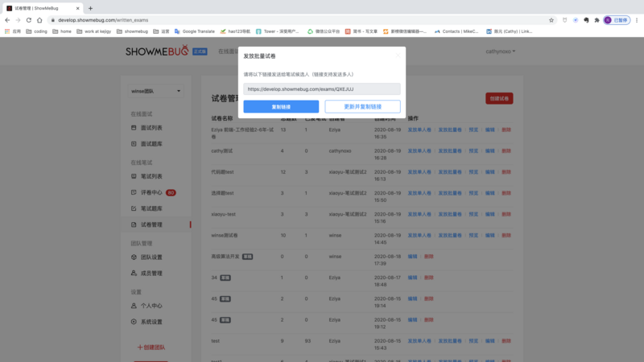Open the Tower bookmark
This screenshot has width=644, height=362.
tap(277, 31)
